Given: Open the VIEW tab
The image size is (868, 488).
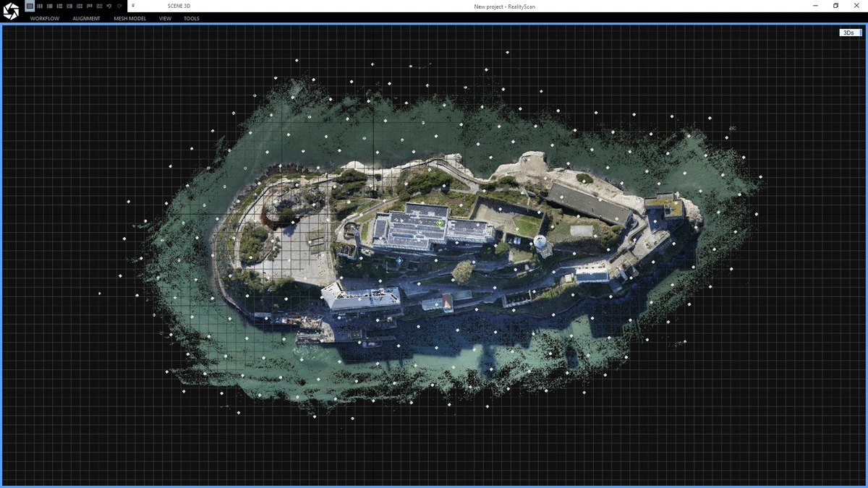Looking at the screenshot, I should (x=164, y=18).
